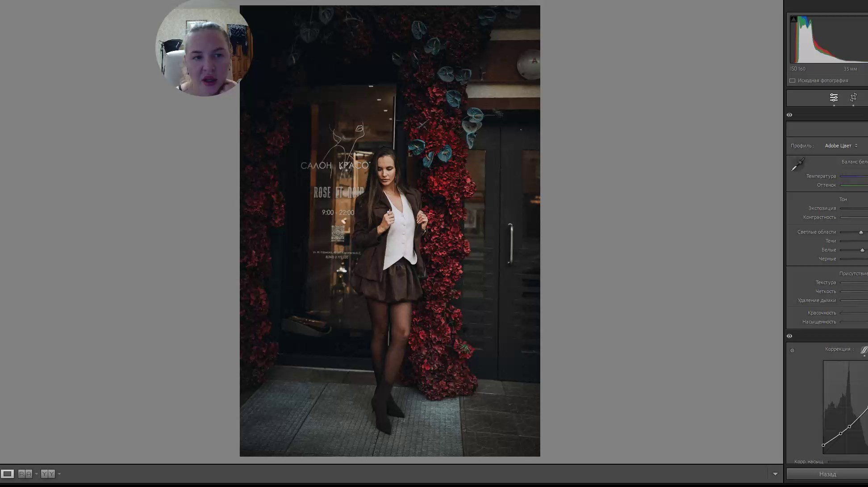Click the Текстура slider track
The width and height of the screenshot is (868, 487).
854,283
